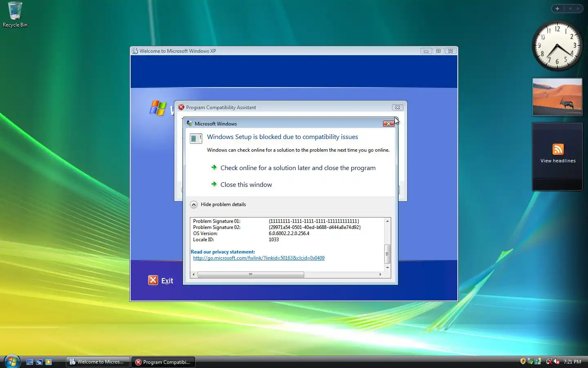Click the details box scroll-down arrow
The image size is (588, 368).
[388, 267]
